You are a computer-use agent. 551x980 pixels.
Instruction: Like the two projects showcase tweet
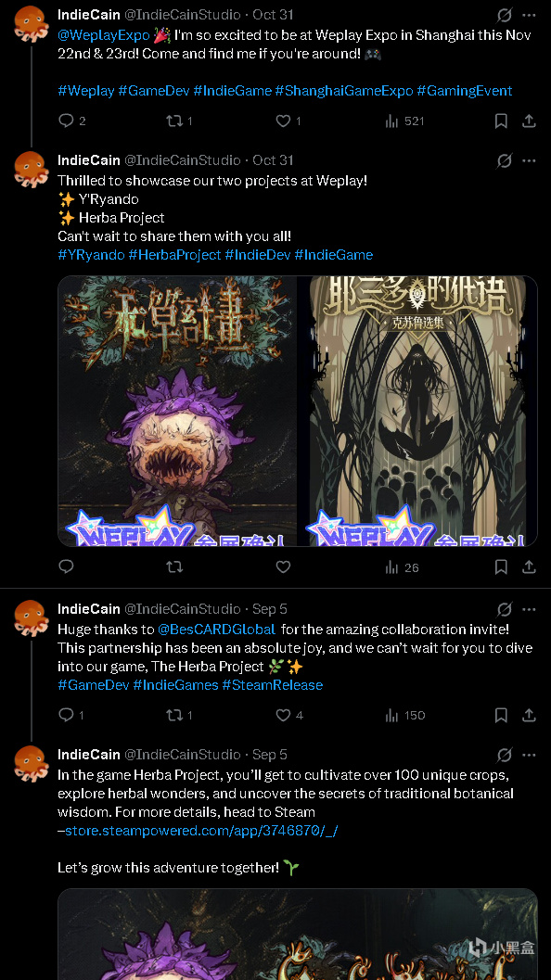coord(283,566)
